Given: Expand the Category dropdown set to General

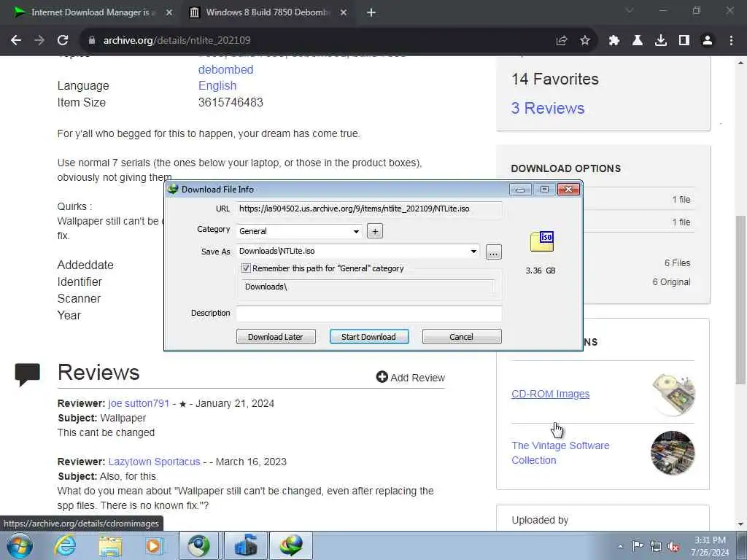Looking at the screenshot, I should pos(356,231).
